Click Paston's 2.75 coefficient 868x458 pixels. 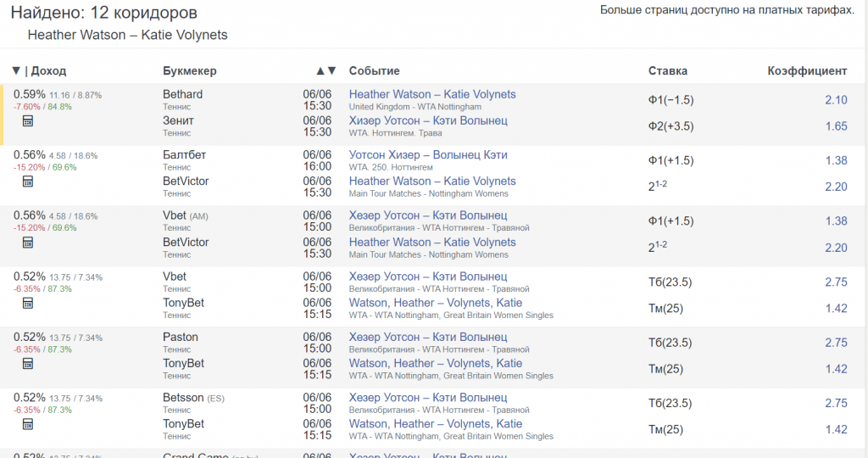[x=836, y=343]
